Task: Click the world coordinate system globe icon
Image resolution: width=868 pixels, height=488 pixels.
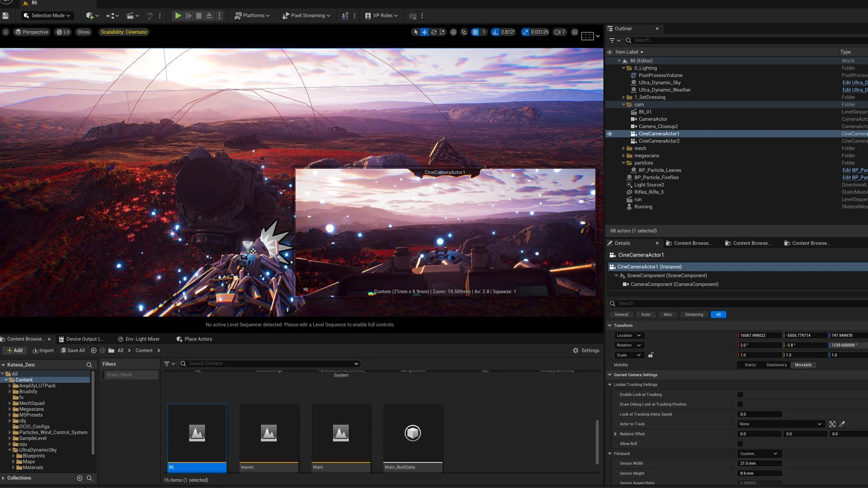Action: click(x=453, y=32)
